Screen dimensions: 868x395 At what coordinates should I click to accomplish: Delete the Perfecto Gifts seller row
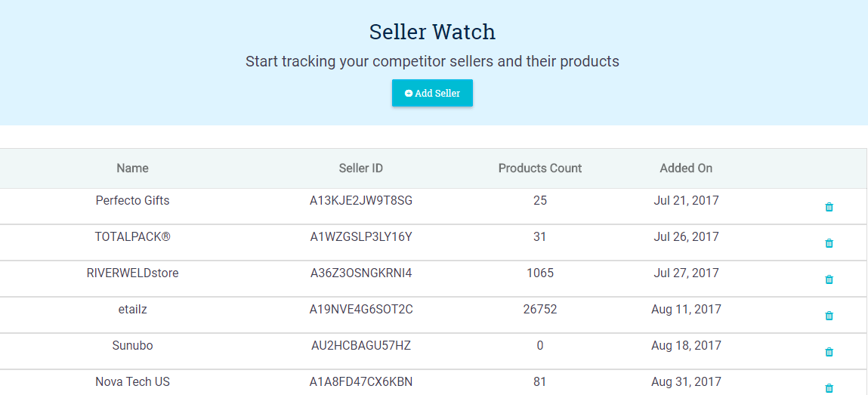coord(829,207)
